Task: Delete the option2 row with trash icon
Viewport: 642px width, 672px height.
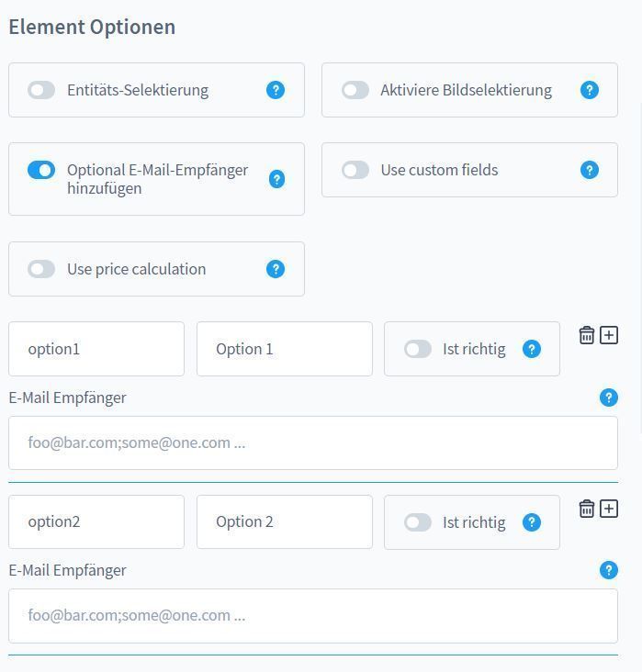Action: pyautogui.click(x=586, y=509)
